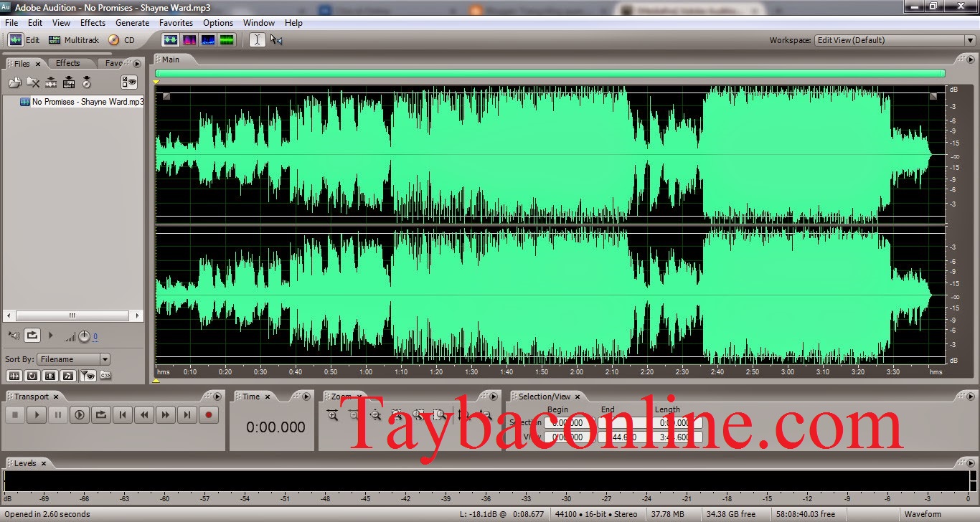Toggle Auto-Play speaker in Files panel
The image size is (980, 522).
(14, 335)
